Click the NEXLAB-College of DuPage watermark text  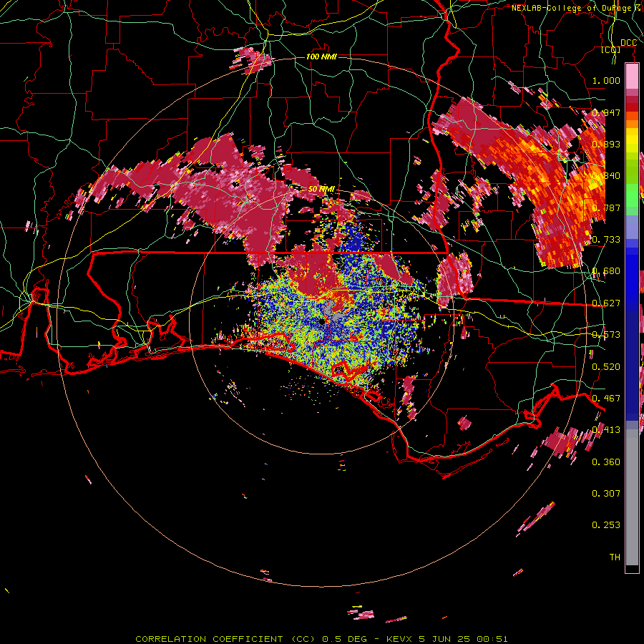(x=577, y=8)
